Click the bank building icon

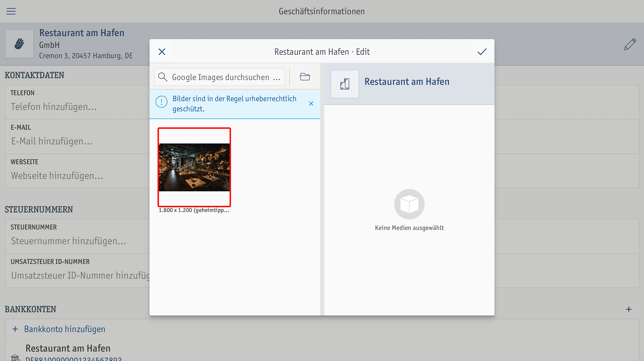coord(15,358)
